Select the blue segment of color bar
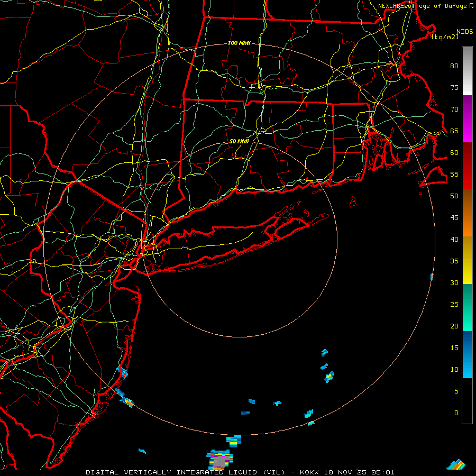 (467, 354)
